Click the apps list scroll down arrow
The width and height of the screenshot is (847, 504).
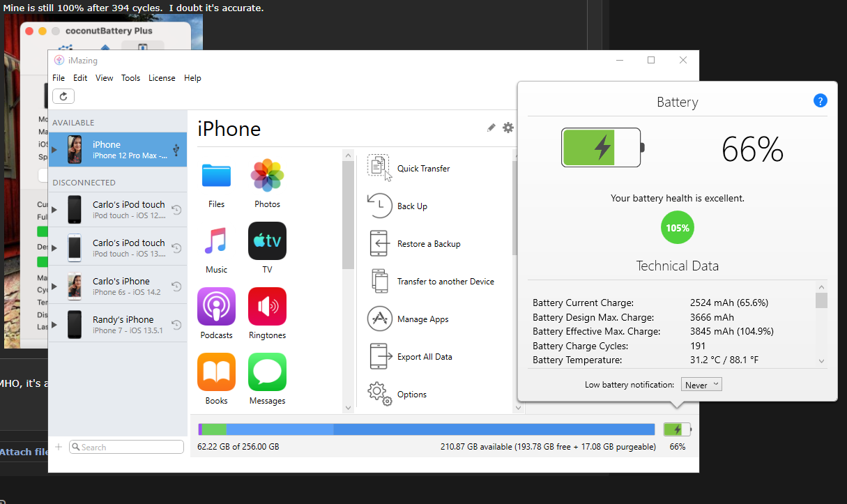click(x=348, y=407)
